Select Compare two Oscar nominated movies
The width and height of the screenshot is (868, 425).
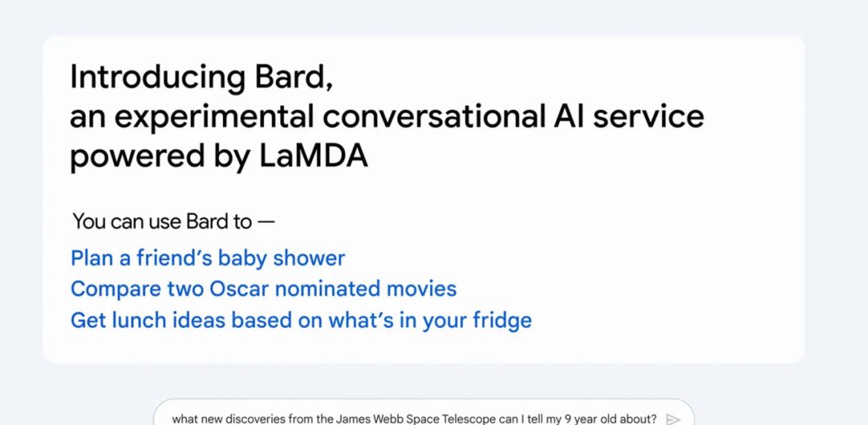point(264,289)
